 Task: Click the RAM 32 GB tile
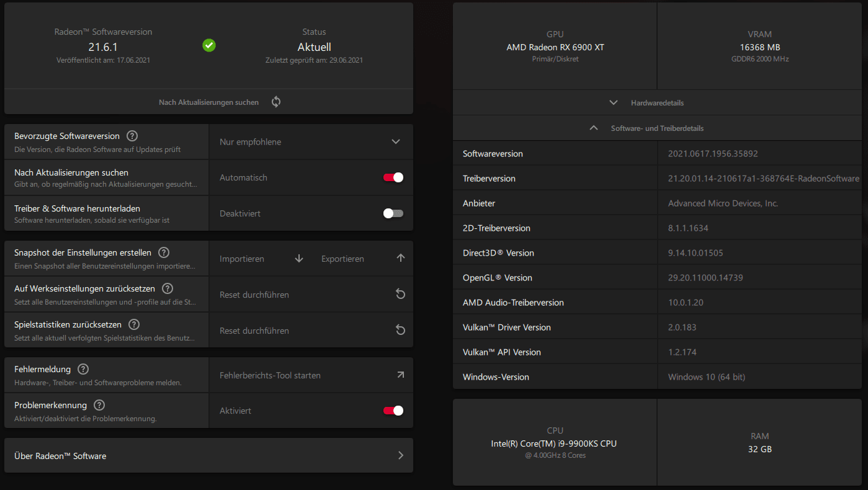click(x=759, y=442)
